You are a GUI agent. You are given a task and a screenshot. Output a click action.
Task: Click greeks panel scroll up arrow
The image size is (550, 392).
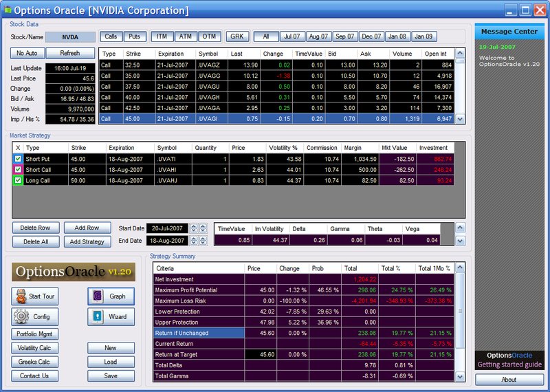[460, 228]
